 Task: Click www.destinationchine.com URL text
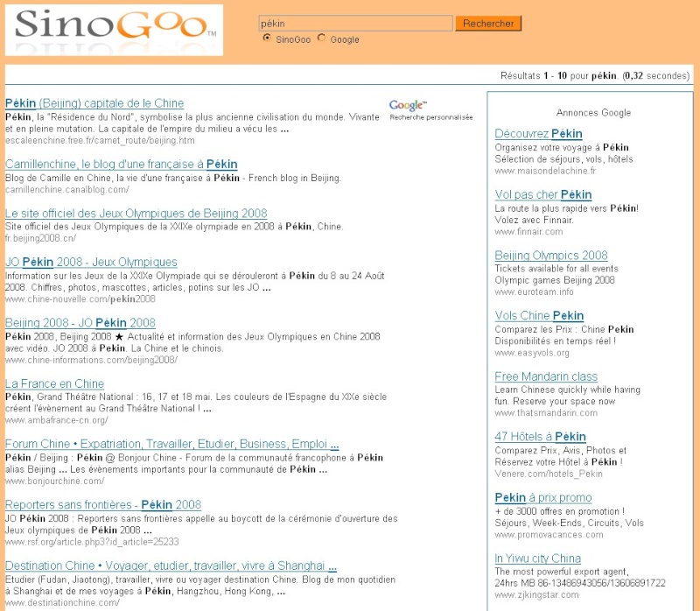(x=62, y=602)
